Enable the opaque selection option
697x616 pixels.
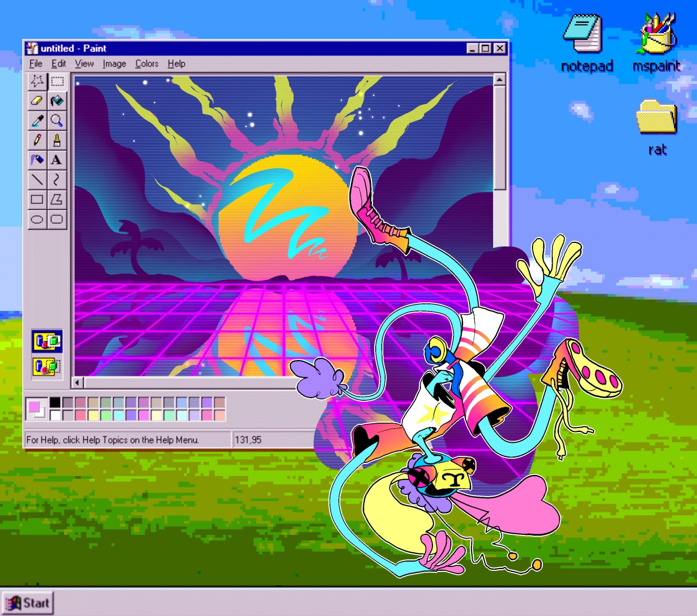[47, 341]
